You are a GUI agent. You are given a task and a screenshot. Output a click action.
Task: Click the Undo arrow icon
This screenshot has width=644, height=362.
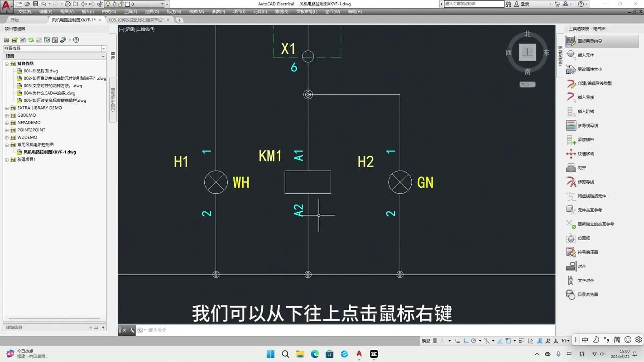pos(43,4)
